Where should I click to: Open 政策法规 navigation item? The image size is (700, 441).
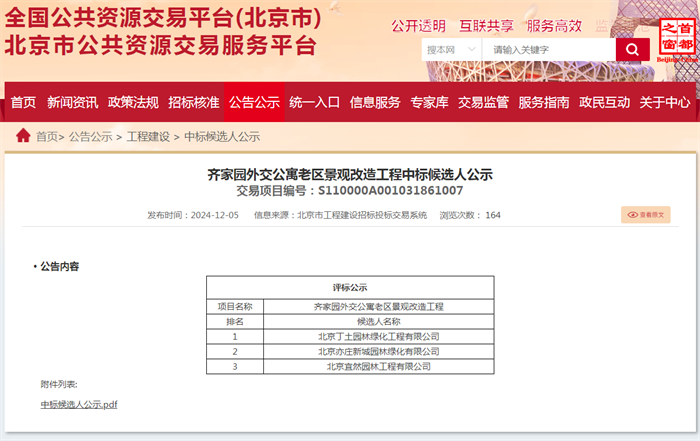coord(133,102)
